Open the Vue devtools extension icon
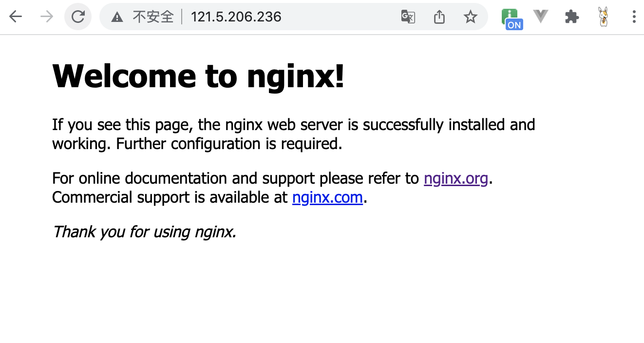The width and height of the screenshot is (644, 343). [x=540, y=17]
